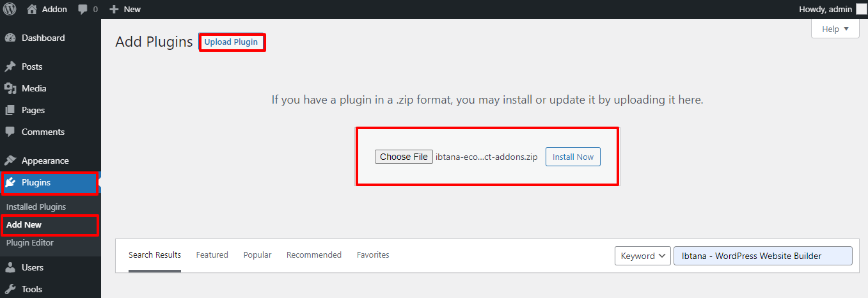Open the Addon site home icon
This screenshot has height=298, width=868.
pos(32,9)
